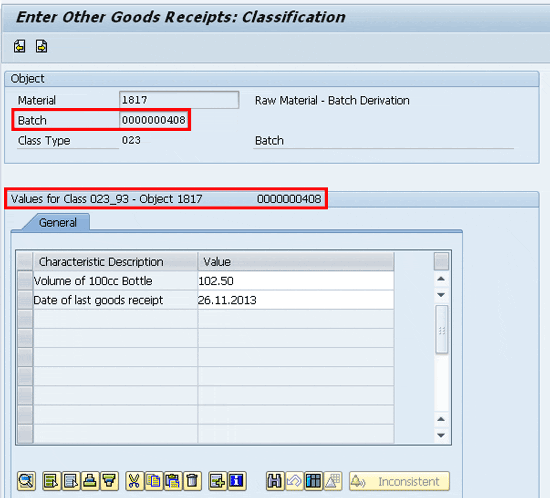This screenshot has height=498, width=550.
Task: Click the scissors cut icon
Action: 134,481
